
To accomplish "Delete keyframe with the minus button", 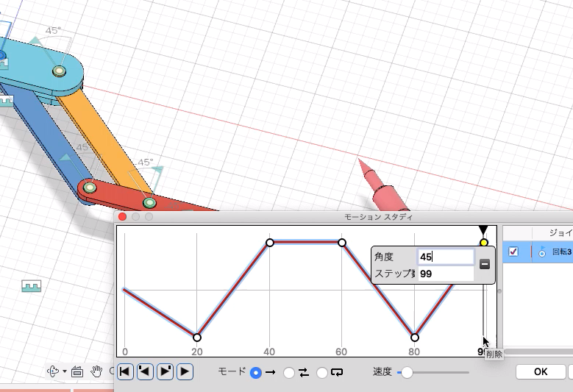I will click(x=485, y=264).
